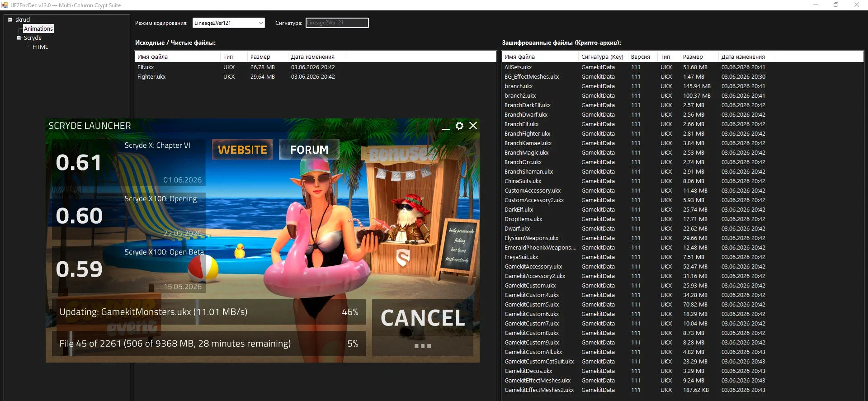Select BranchOrc.ukx row
The image size is (868, 401).
pos(683,162)
